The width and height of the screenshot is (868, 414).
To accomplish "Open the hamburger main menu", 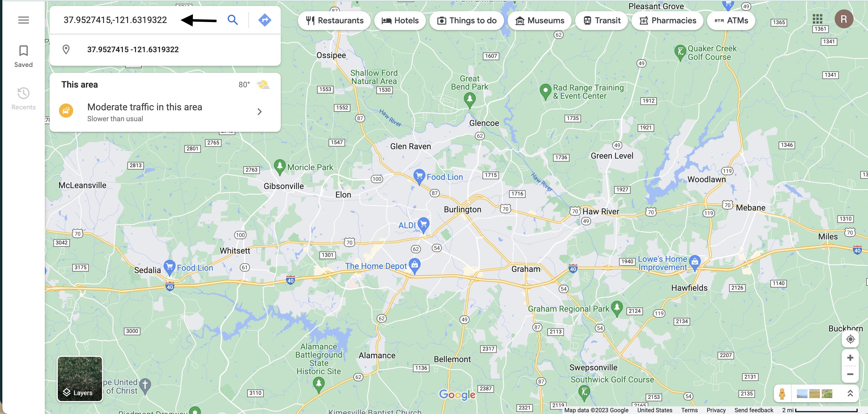I will click(23, 20).
